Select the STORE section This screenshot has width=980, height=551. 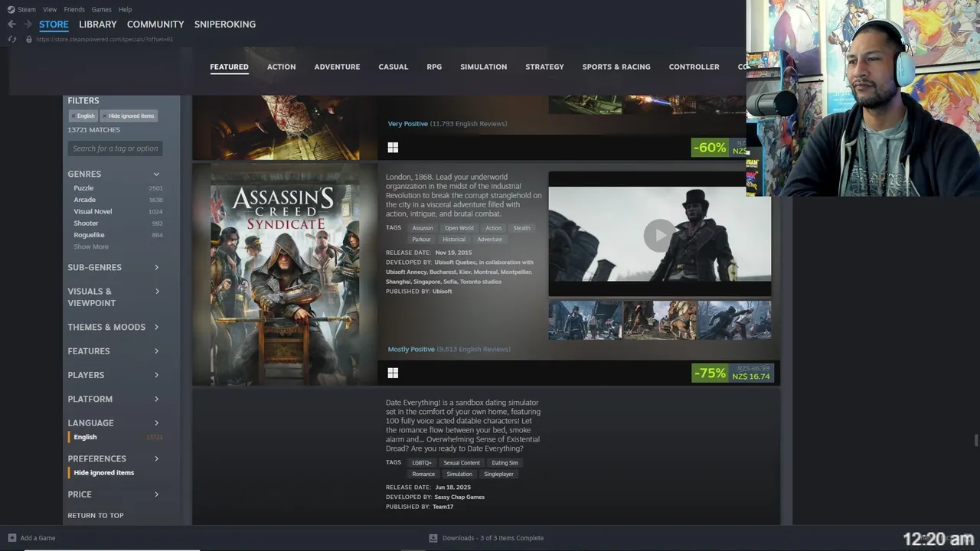coord(54,24)
